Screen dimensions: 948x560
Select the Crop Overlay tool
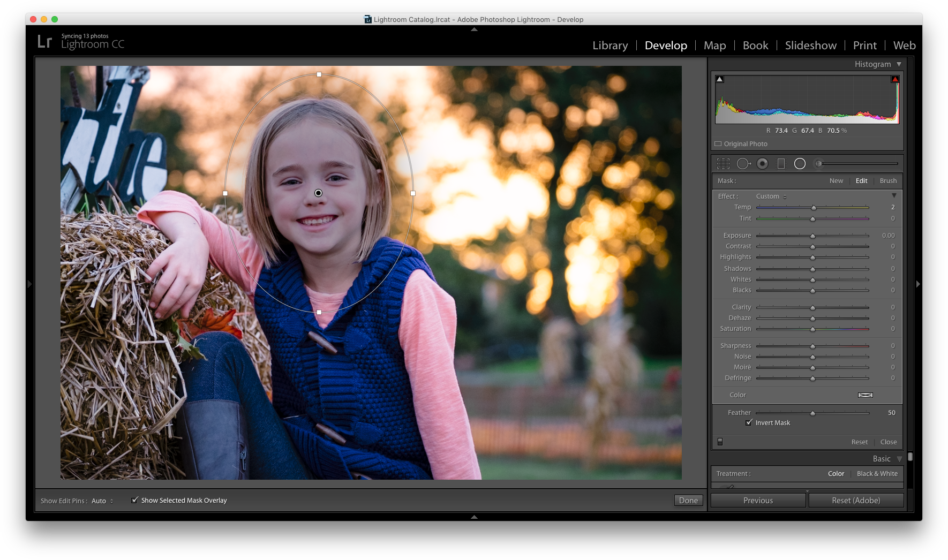tap(723, 164)
